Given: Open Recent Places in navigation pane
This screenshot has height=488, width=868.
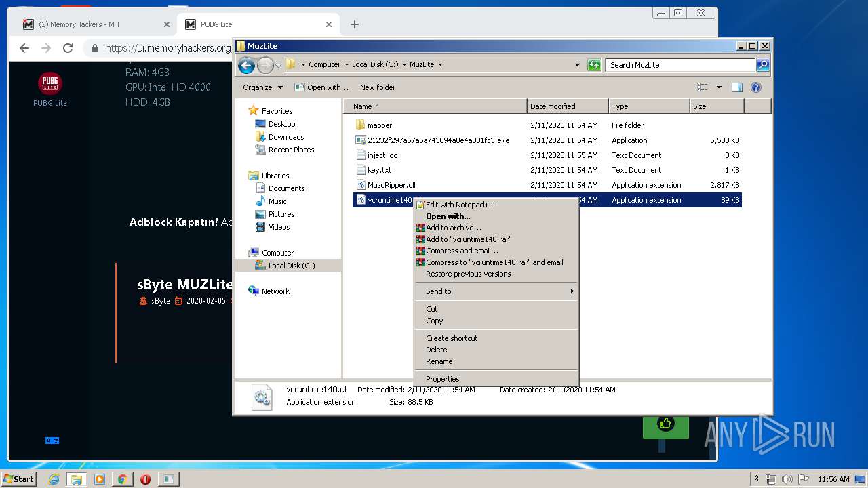Looking at the screenshot, I should click(291, 150).
